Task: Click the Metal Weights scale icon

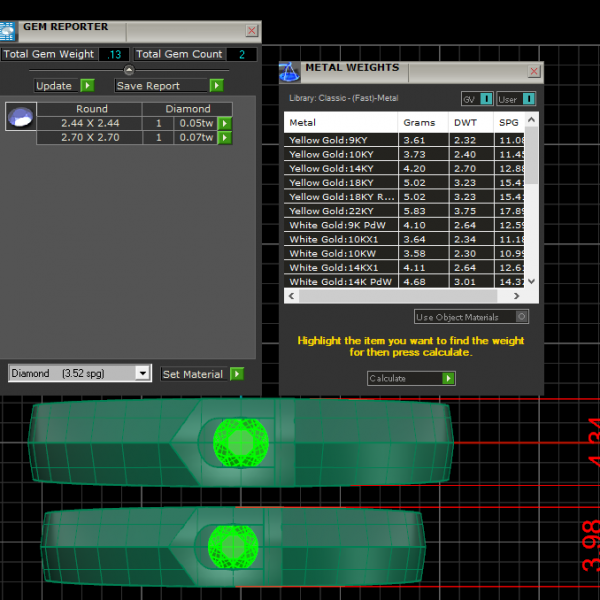Action: 289,72
